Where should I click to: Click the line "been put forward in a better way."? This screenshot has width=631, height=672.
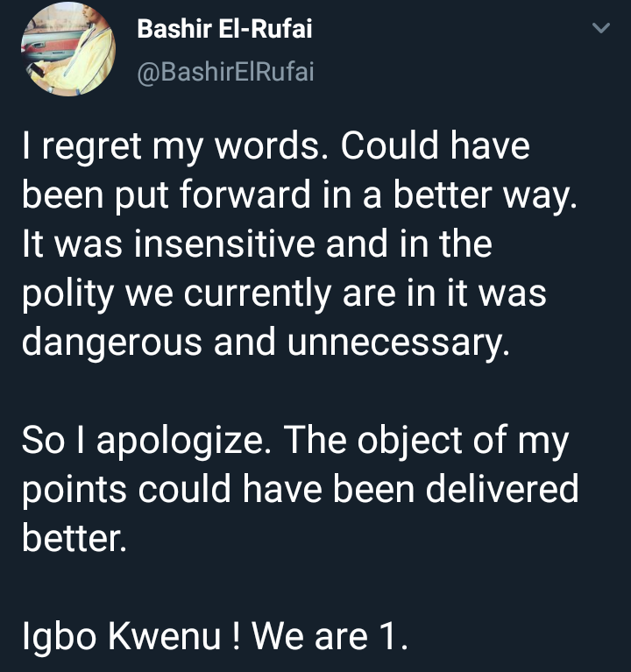tap(300, 196)
